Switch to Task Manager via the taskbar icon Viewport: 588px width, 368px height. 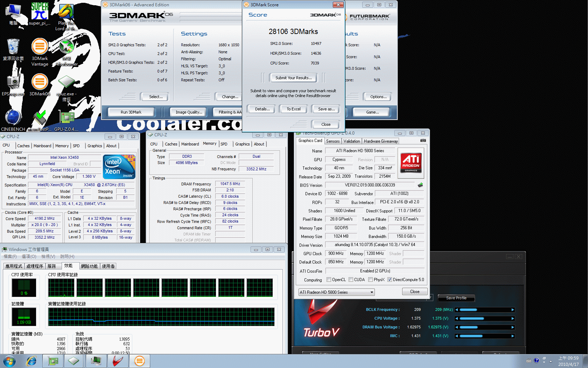click(96, 361)
